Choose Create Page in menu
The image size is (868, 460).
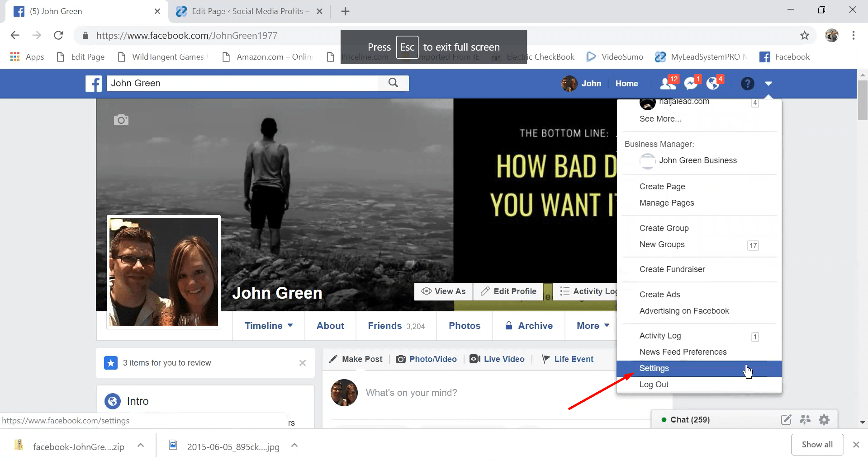699,187
